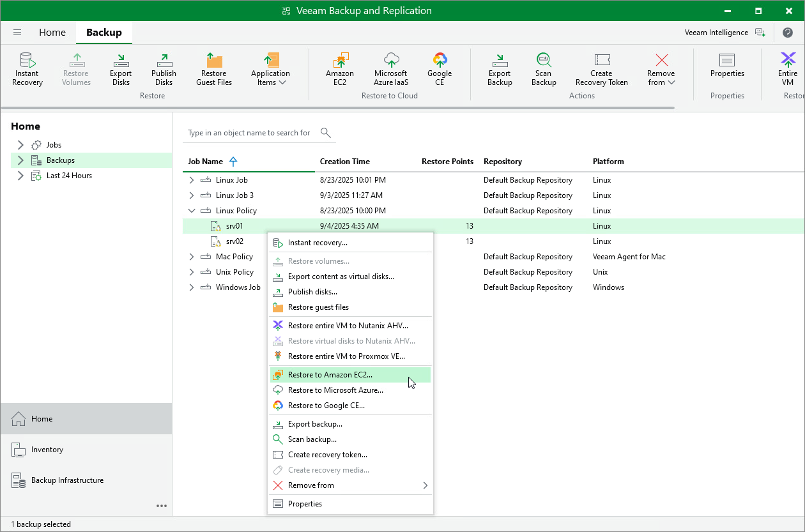This screenshot has height=532, width=805.
Task: Expand the Linux Job 3 row
Action: coord(191,195)
